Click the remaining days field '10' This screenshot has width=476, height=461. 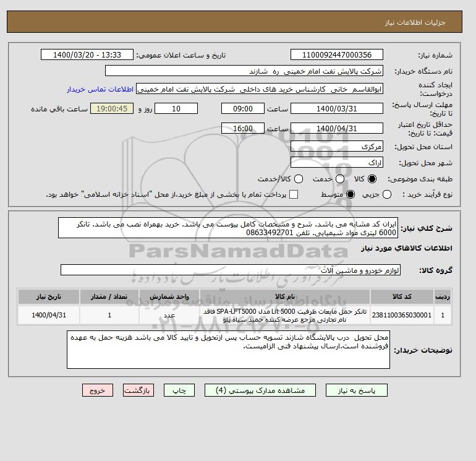pyautogui.click(x=176, y=108)
